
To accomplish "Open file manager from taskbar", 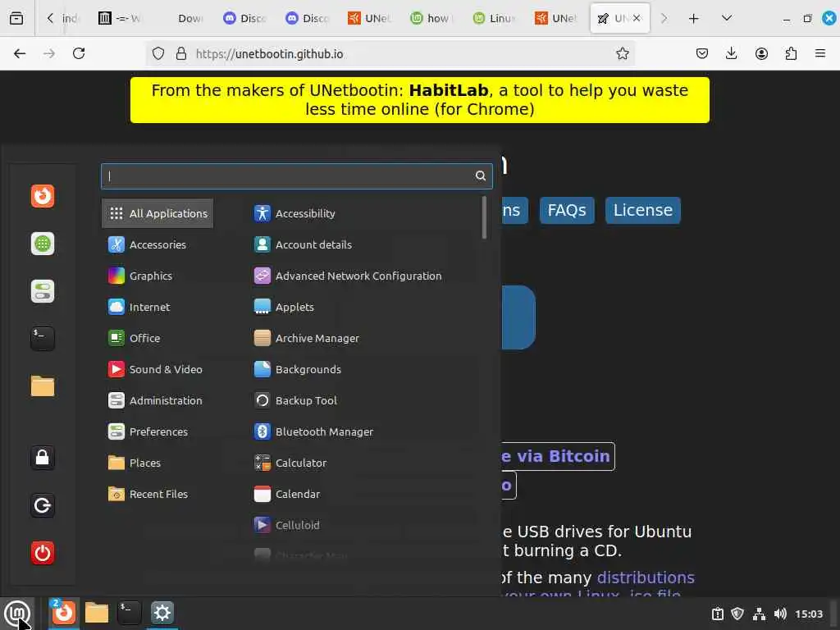I will 97,613.
